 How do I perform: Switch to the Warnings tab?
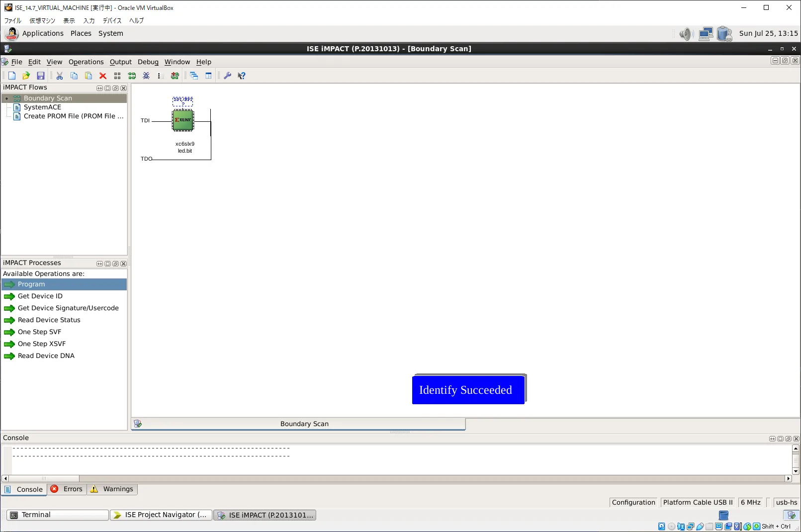tap(112, 489)
